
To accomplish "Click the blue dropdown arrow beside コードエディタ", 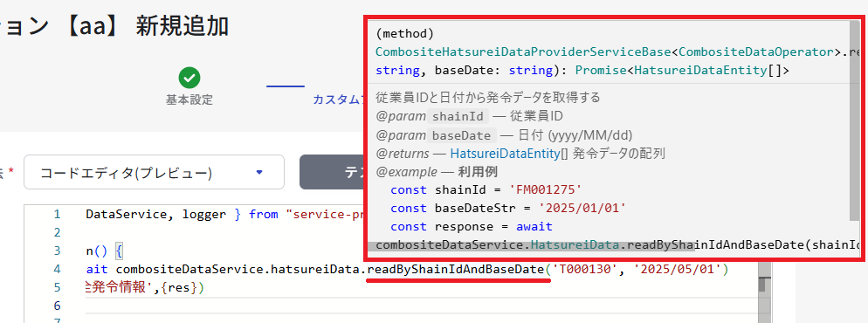I will pyautogui.click(x=259, y=173).
